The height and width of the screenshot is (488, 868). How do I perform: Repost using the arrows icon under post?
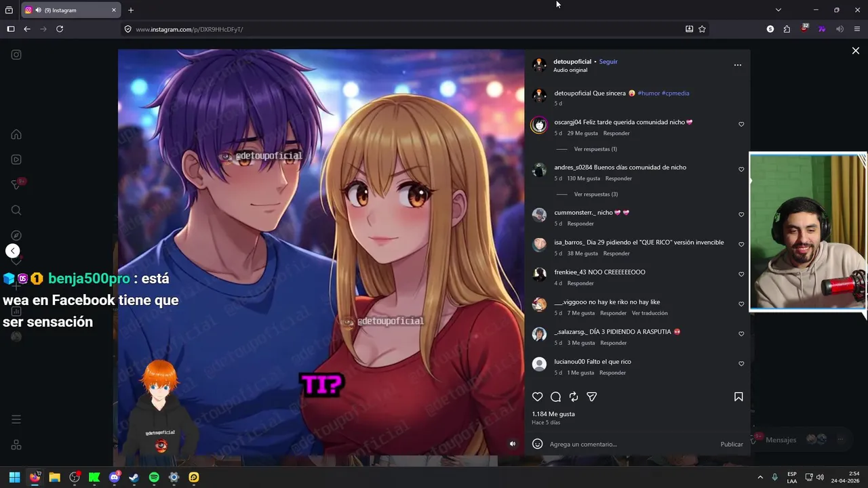coord(574,397)
